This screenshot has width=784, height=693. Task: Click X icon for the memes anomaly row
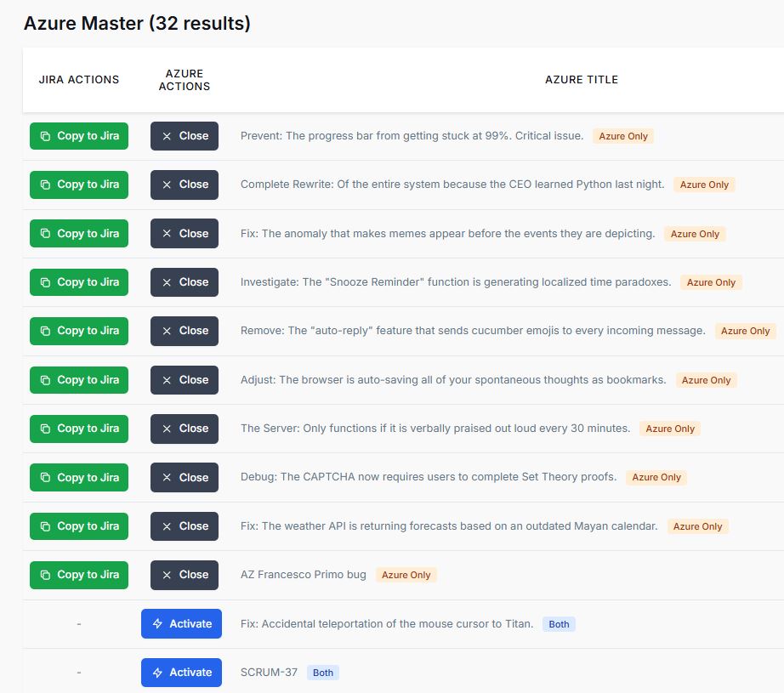(x=167, y=234)
